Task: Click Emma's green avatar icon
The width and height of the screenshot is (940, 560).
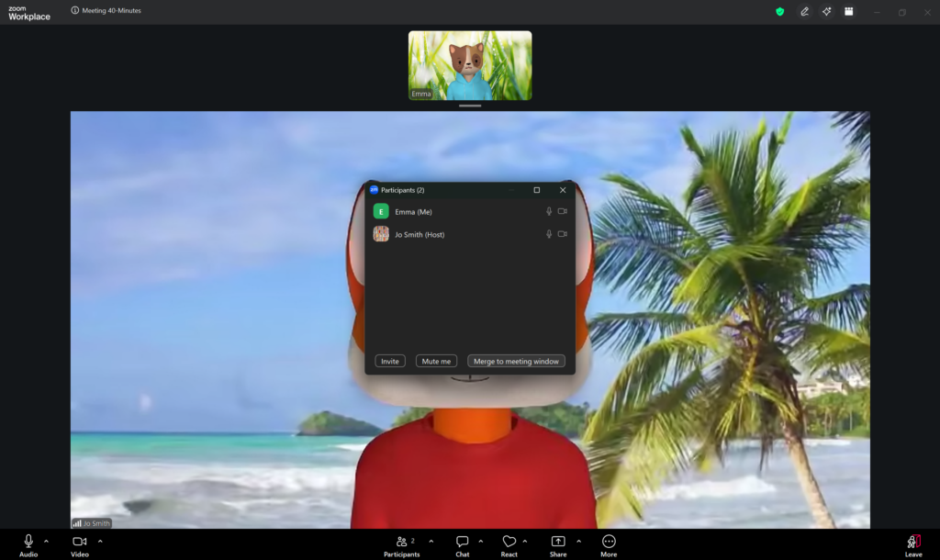Action: tap(381, 212)
